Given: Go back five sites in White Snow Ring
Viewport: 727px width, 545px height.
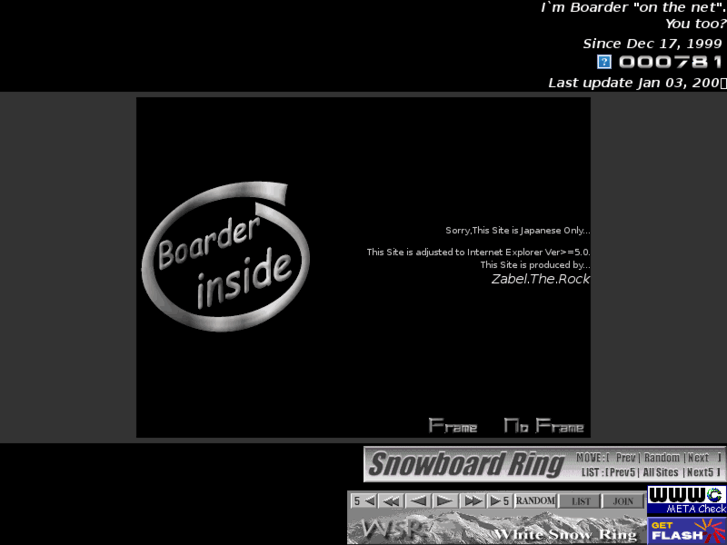Looking at the screenshot, I should coord(364,501).
